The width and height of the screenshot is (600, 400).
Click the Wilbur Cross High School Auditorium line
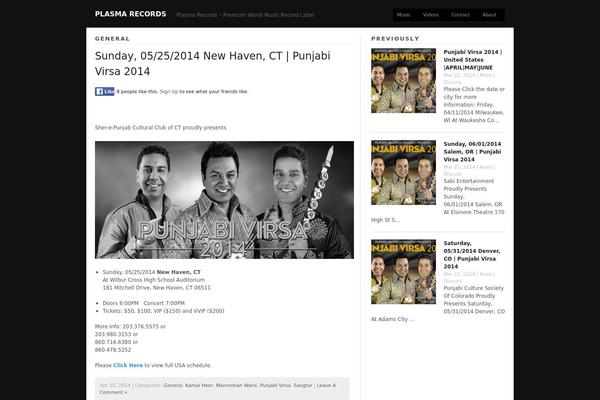tap(153, 280)
